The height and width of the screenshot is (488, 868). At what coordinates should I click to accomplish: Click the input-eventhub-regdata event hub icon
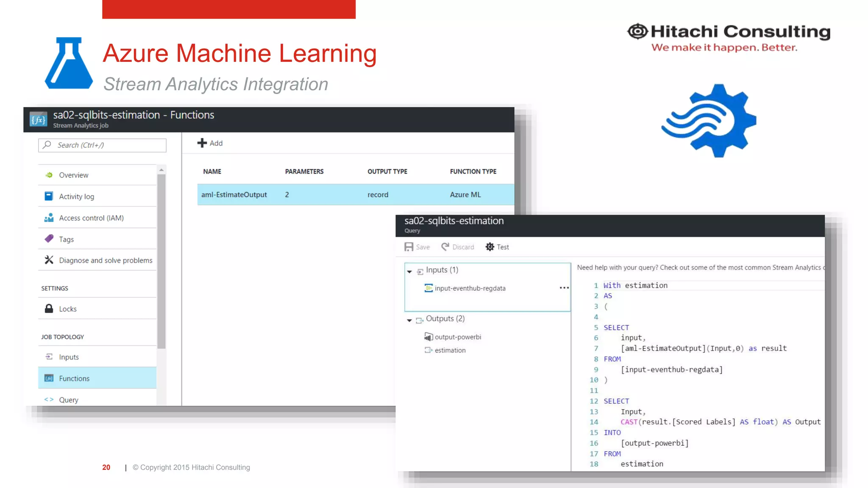pos(428,288)
